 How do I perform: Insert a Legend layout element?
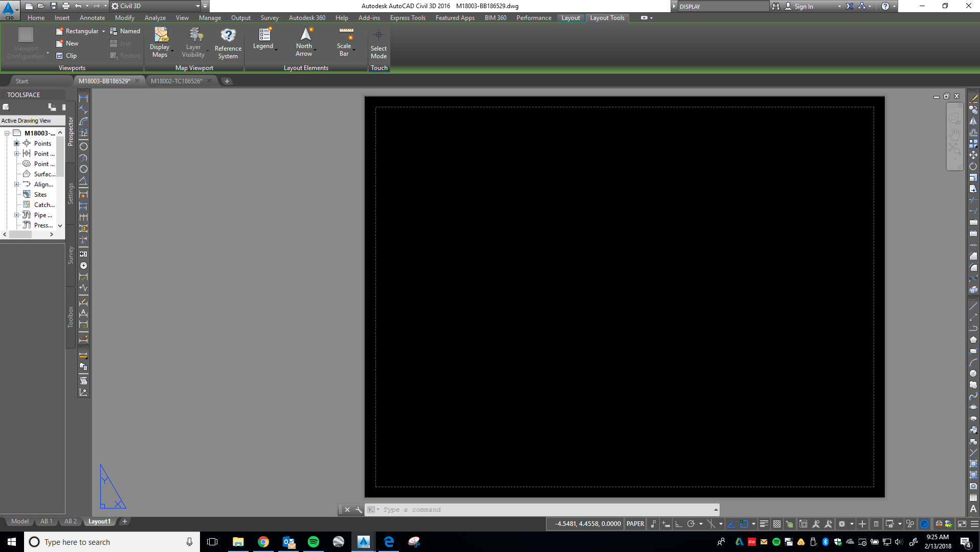264,39
